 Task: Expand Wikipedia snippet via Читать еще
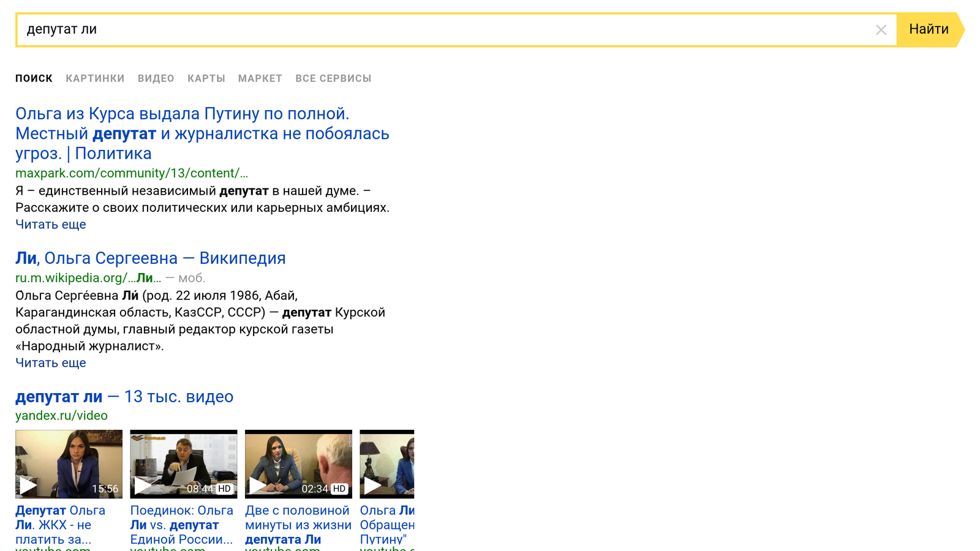coord(50,363)
